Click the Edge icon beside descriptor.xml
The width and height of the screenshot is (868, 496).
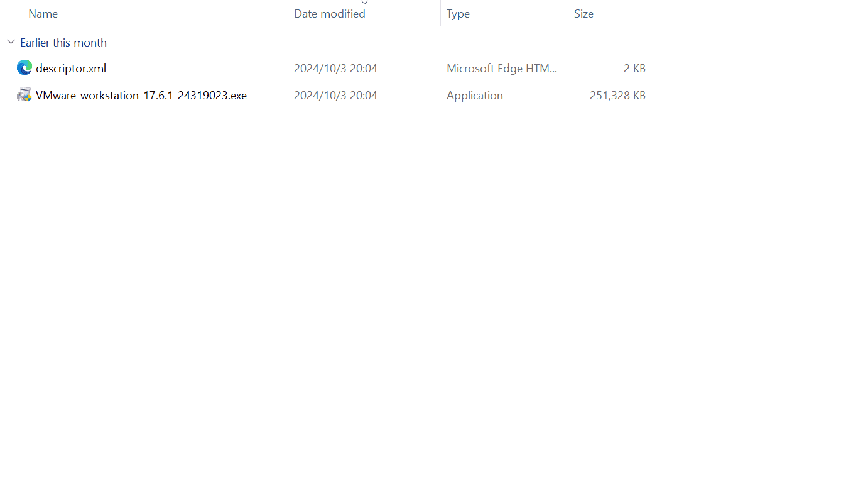click(x=24, y=68)
